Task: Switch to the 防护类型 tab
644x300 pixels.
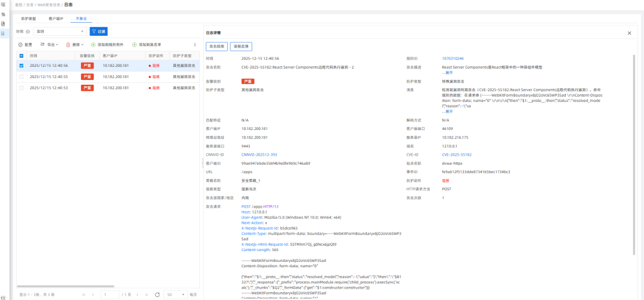Action: tap(28, 18)
